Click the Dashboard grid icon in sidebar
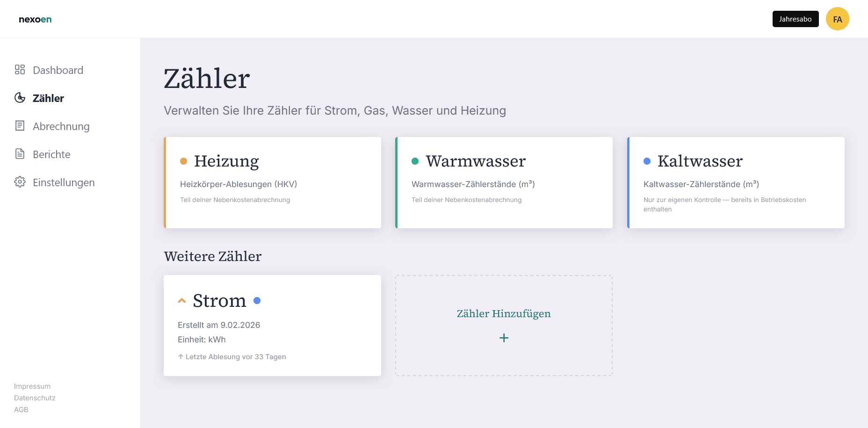Viewport: 868px width, 428px height. pyautogui.click(x=20, y=70)
